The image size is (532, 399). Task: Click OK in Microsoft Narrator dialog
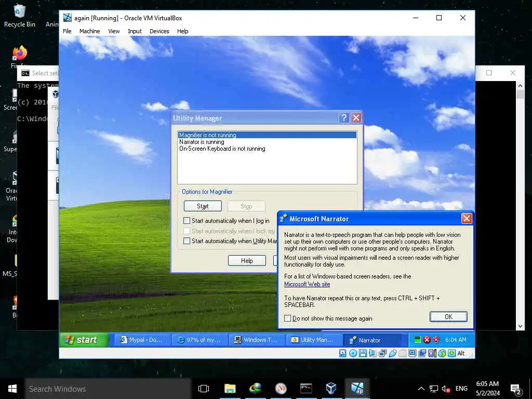click(448, 316)
